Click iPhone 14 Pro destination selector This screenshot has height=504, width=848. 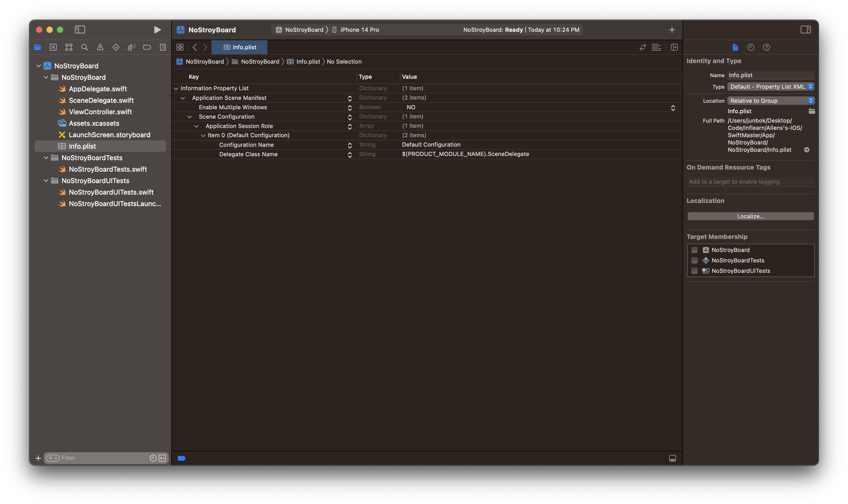point(359,30)
